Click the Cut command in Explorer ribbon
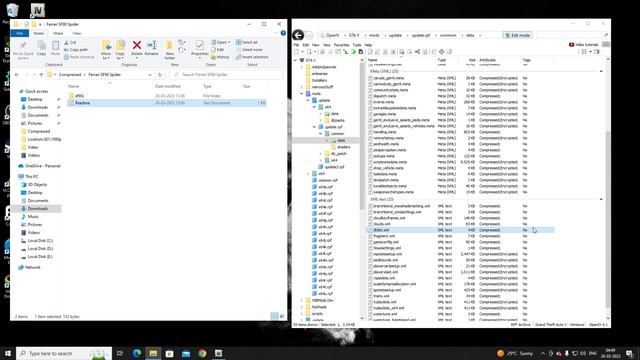 (x=70, y=42)
